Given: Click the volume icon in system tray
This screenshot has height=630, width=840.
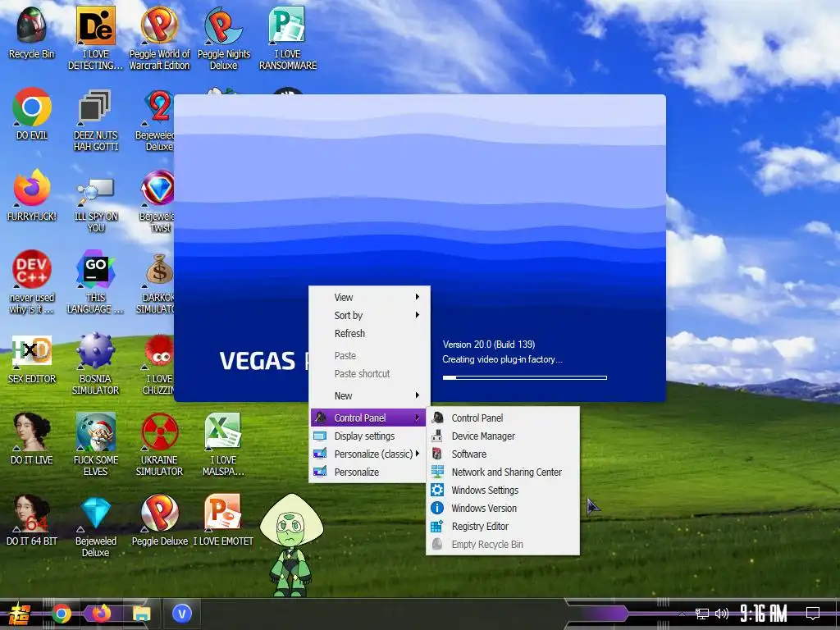Looking at the screenshot, I should 722,614.
